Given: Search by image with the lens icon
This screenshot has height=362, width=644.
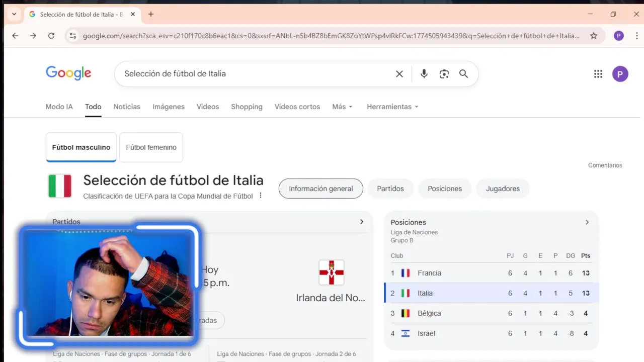Looking at the screenshot, I should [444, 74].
